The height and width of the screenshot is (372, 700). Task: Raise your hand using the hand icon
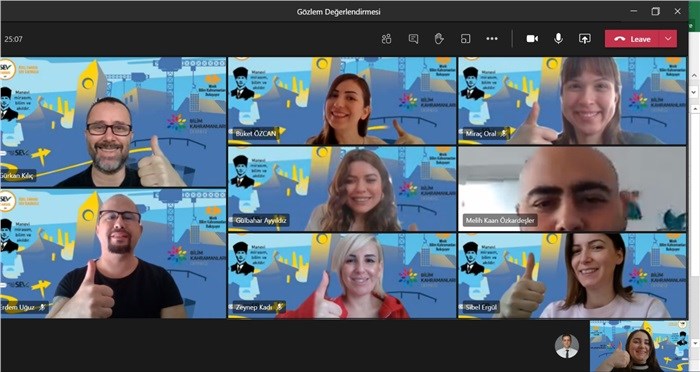(439, 39)
